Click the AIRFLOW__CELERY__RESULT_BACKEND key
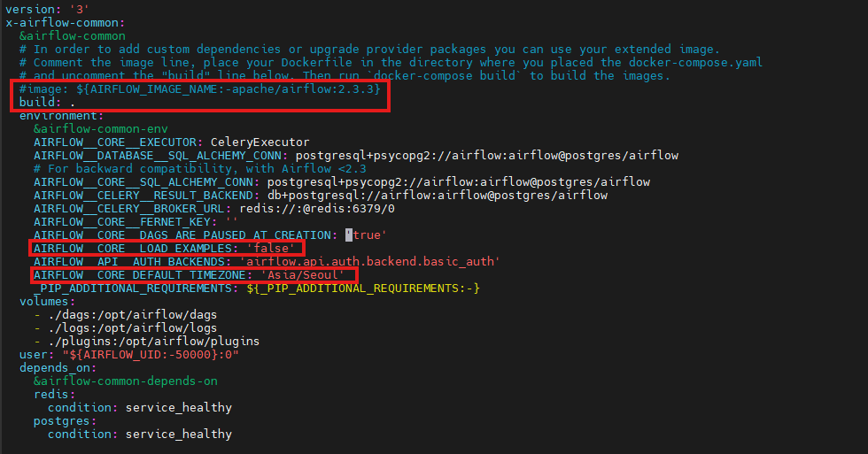The image size is (868, 454). (x=143, y=195)
